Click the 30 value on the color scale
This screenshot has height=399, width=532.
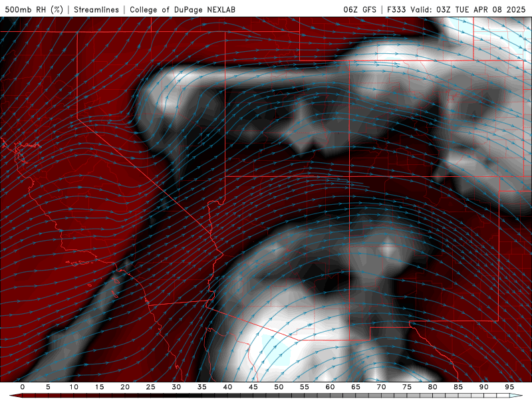(176, 387)
